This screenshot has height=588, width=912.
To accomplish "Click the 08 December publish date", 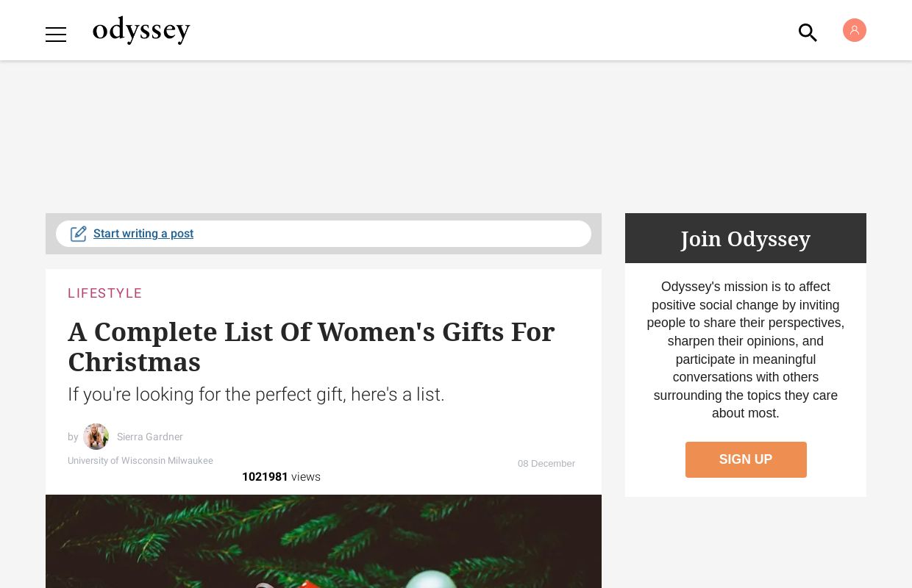I will [546, 464].
